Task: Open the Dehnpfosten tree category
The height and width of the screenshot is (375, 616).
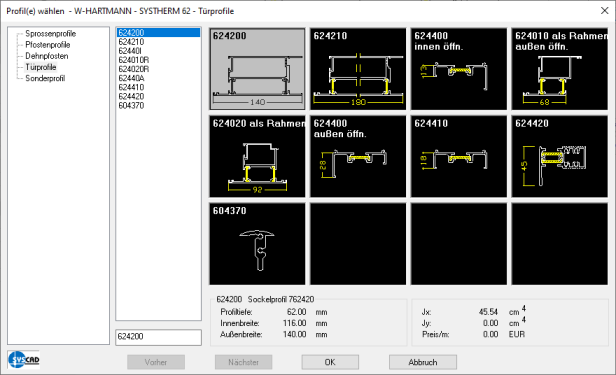Action: tap(46, 56)
